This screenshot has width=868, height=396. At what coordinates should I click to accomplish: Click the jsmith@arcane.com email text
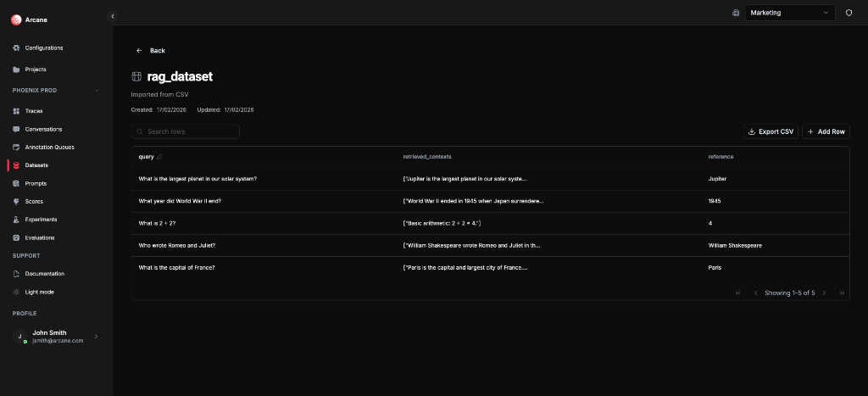pyautogui.click(x=58, y=341)
